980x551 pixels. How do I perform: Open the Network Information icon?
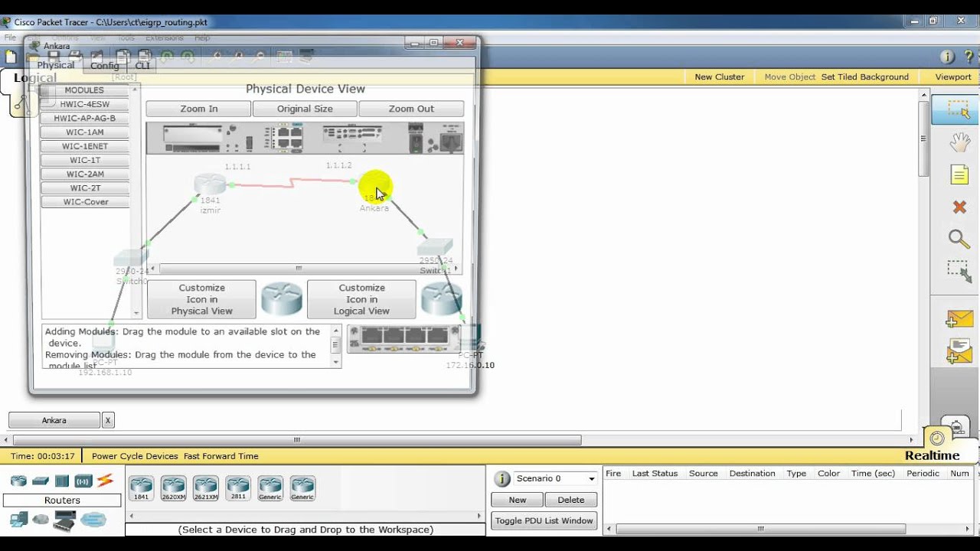click(x=947, y=57)
